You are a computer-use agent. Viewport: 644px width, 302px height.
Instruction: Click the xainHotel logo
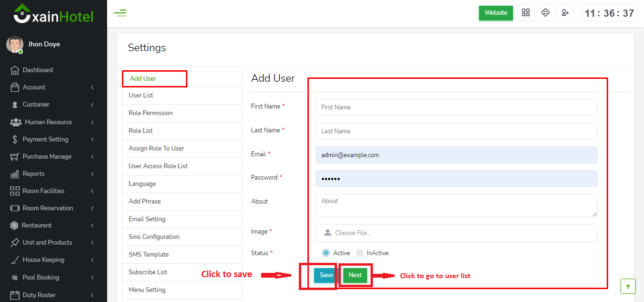53,14
